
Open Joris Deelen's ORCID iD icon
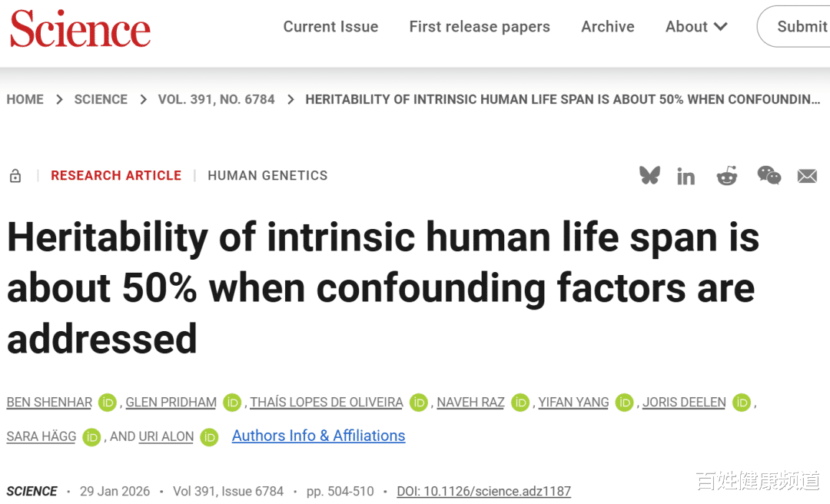(741, 403)
